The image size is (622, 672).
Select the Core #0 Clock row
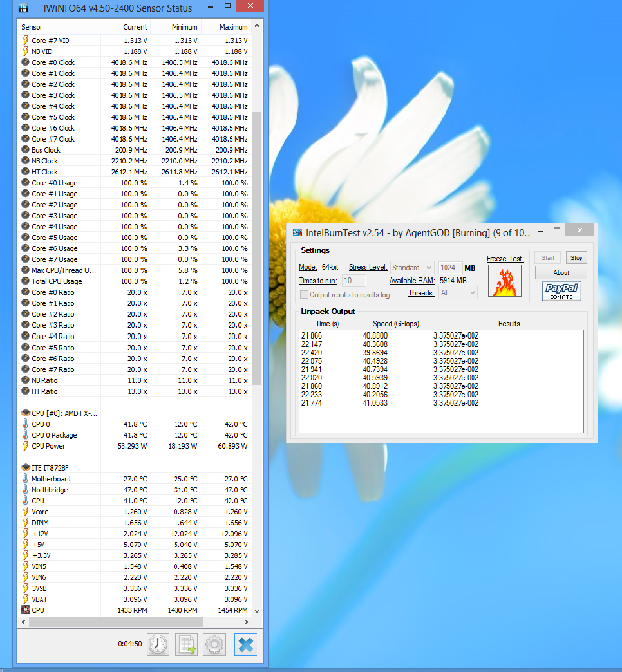pos(135,62)
